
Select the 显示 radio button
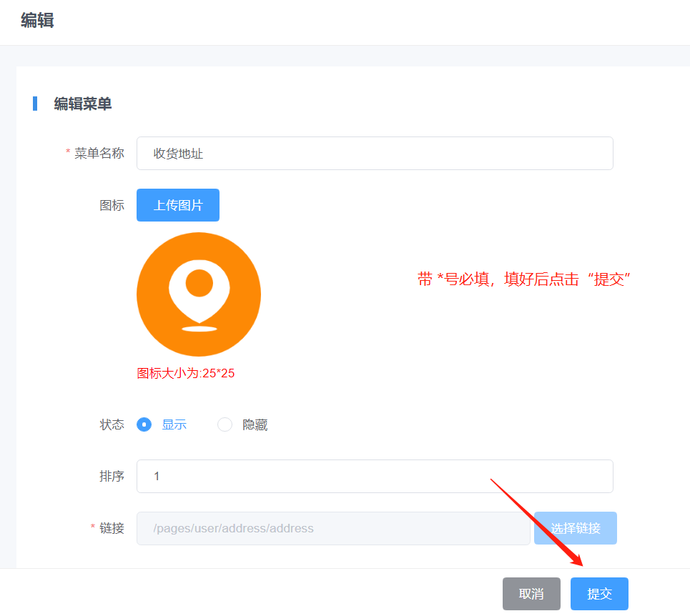coord(144,424)
